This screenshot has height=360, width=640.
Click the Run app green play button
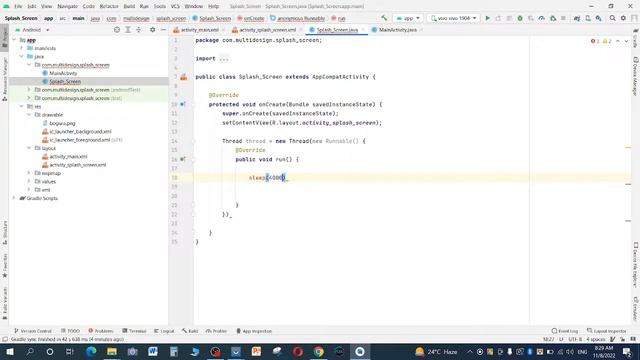(x=487, y=18)
